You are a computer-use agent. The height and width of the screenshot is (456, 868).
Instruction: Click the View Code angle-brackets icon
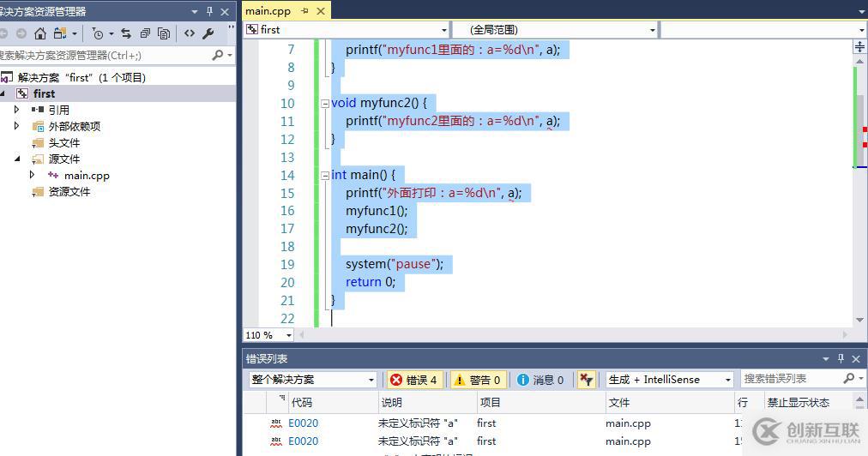pos(190,33)
